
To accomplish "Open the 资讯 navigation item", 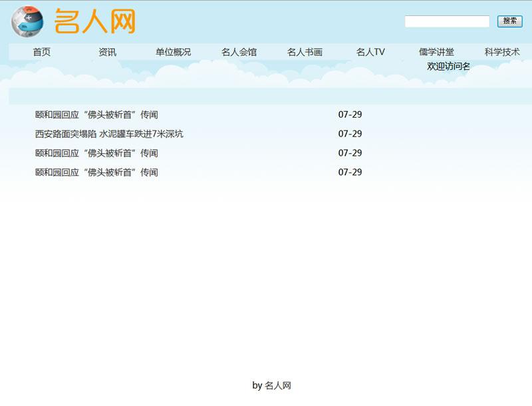I will pyautogui.click(x=107, y=52).
